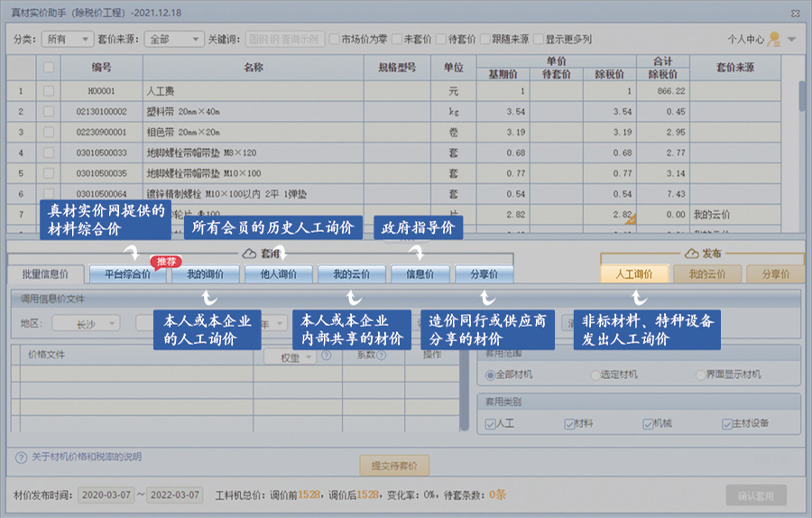Click the help icon beside 关于材机价格和税率的说明

pos(21,458)
